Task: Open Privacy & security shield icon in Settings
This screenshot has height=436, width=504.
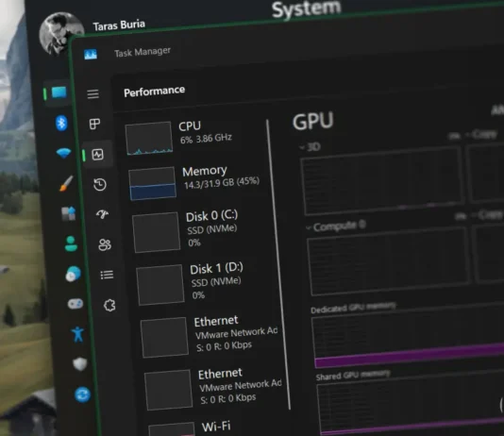Action: point(79,364)
